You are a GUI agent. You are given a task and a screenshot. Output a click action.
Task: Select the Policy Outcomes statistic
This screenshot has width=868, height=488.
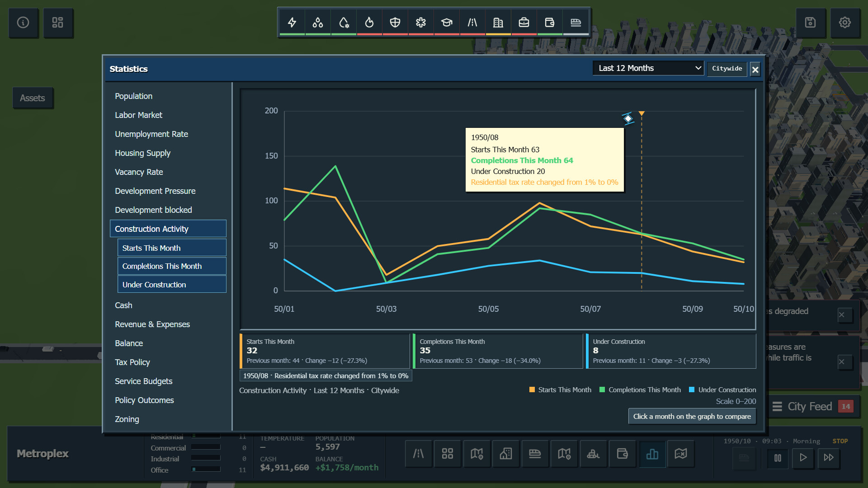pos(168,400)
